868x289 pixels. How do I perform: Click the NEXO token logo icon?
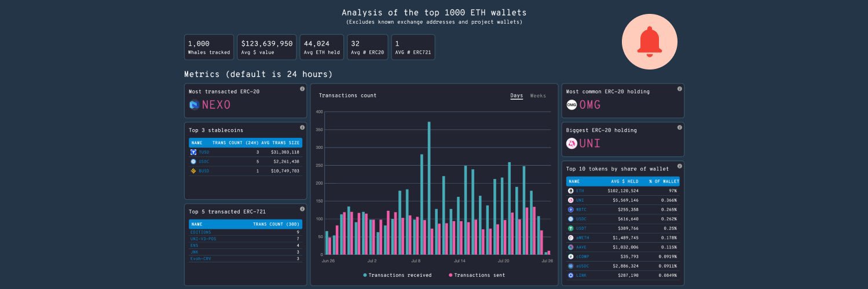[x=194, y=105]
